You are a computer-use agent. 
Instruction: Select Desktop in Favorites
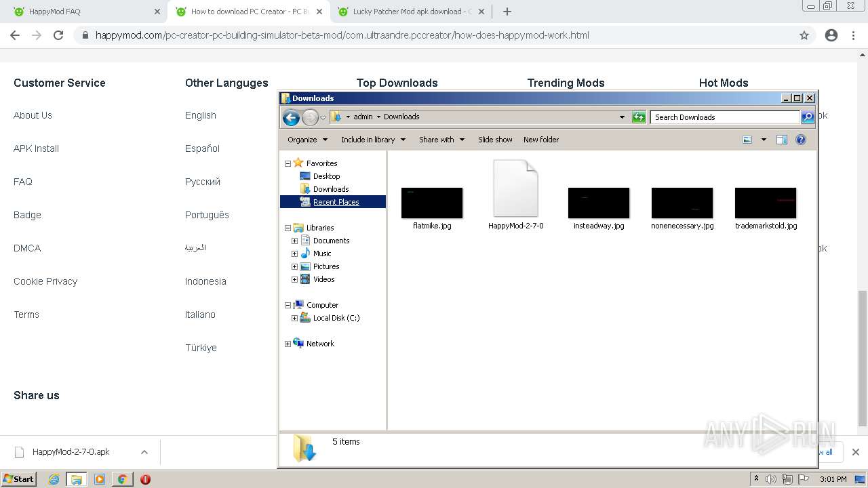[x=326, y=176]
